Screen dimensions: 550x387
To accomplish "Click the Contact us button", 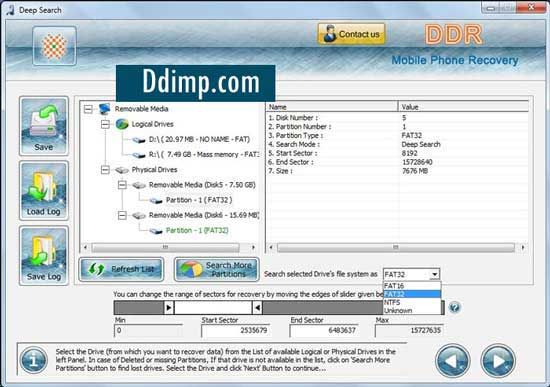I will tap(351, 34).
